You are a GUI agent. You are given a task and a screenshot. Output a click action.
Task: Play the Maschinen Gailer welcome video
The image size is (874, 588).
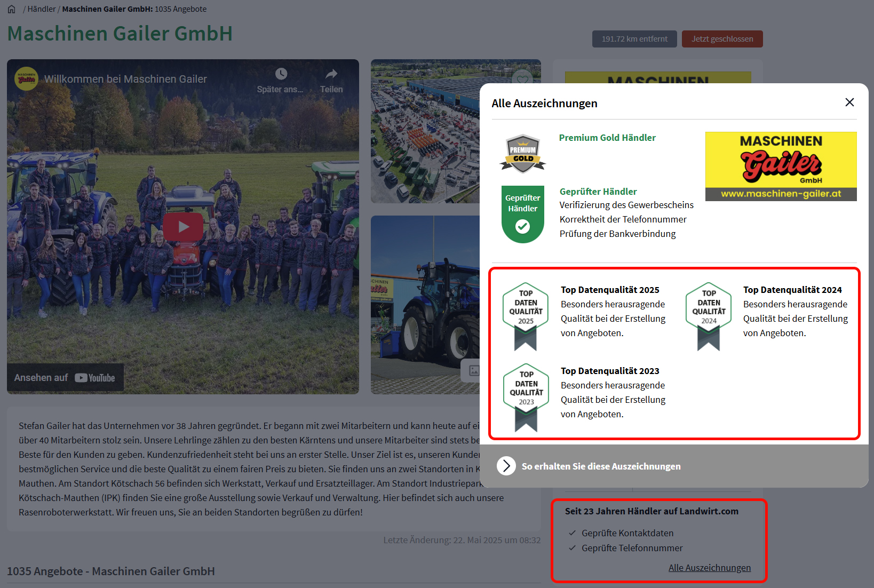point(183,227)
